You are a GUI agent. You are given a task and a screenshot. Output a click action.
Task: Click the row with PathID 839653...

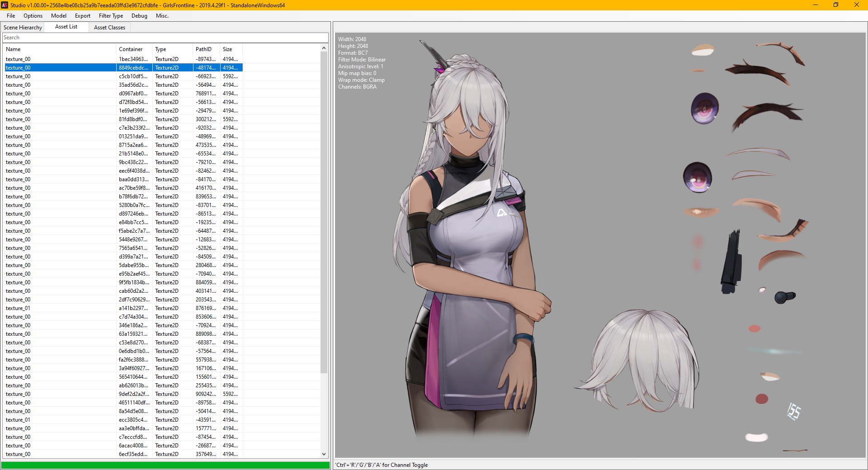(123, 197)
